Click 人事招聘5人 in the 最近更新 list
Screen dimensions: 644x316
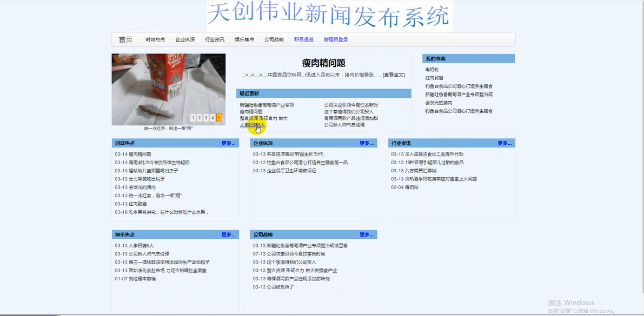253,125
